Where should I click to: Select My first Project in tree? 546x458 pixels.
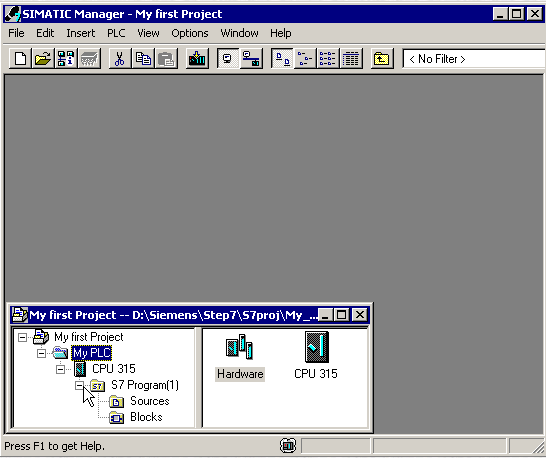(89, 337)
